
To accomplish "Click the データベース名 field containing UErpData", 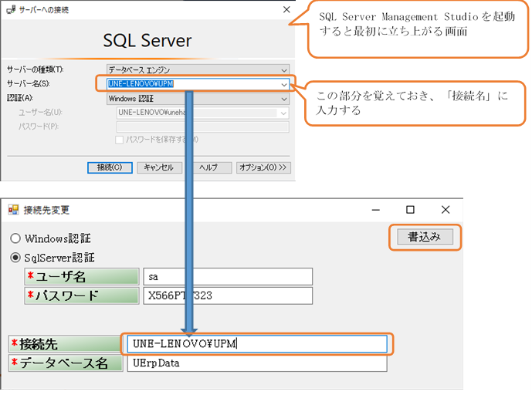I will (255, 363).
